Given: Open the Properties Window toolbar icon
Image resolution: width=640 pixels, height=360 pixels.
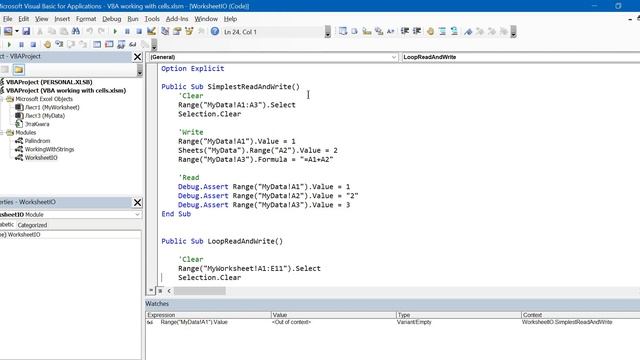Looking at the screenshot, I should [x=177, y=31].
